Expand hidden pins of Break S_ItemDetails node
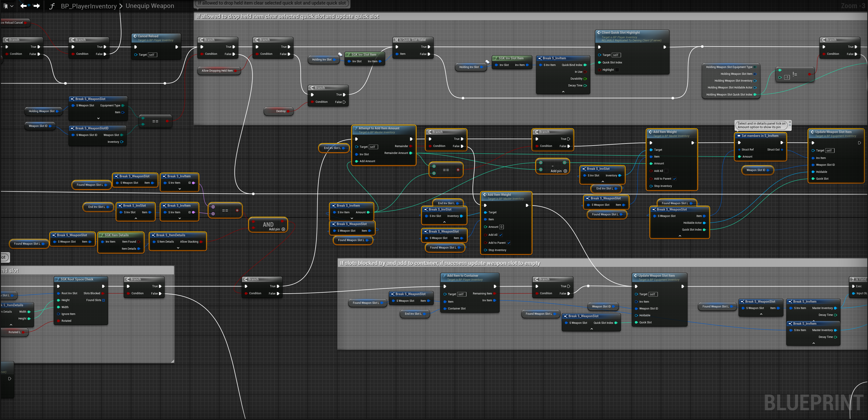This screenshot has height=420, width=868. 178,248
